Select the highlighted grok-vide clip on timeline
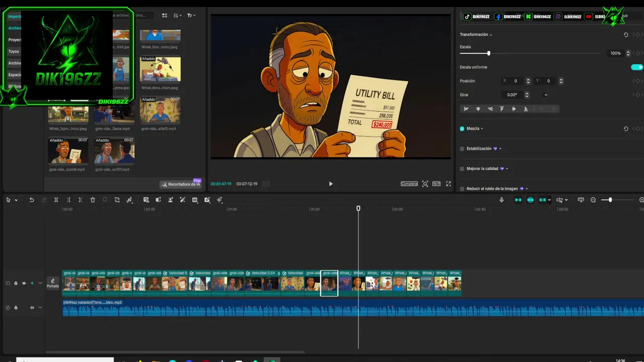Viewport: 644px width, 362px height. [329, 283]
